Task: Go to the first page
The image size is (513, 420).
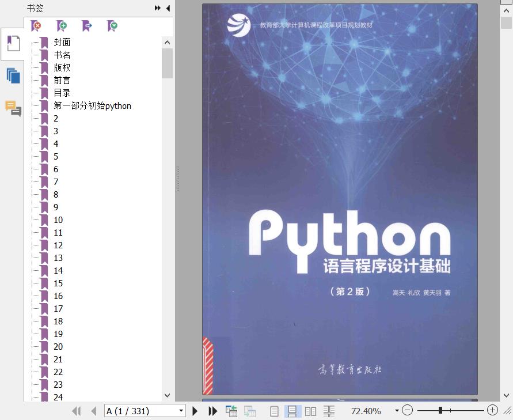Action: (x=76, y=411)
